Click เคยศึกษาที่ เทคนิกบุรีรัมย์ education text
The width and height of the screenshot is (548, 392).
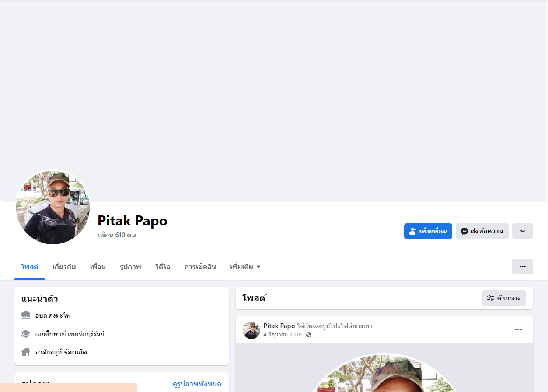pyautogui.click(x=70, y=334)
